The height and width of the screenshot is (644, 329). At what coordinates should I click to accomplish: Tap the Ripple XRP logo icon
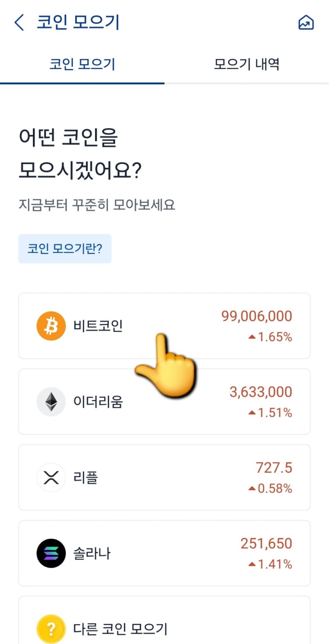pos(51,477)
